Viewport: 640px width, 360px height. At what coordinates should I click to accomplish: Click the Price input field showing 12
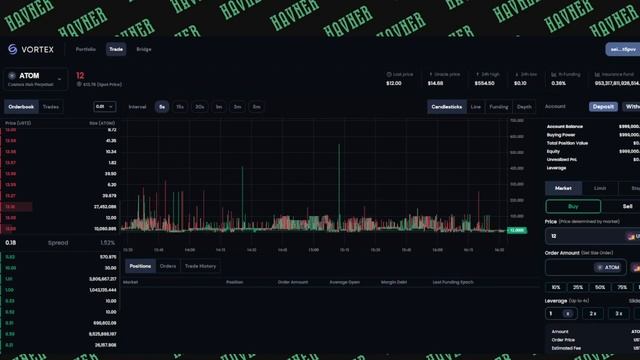(593, 236)
